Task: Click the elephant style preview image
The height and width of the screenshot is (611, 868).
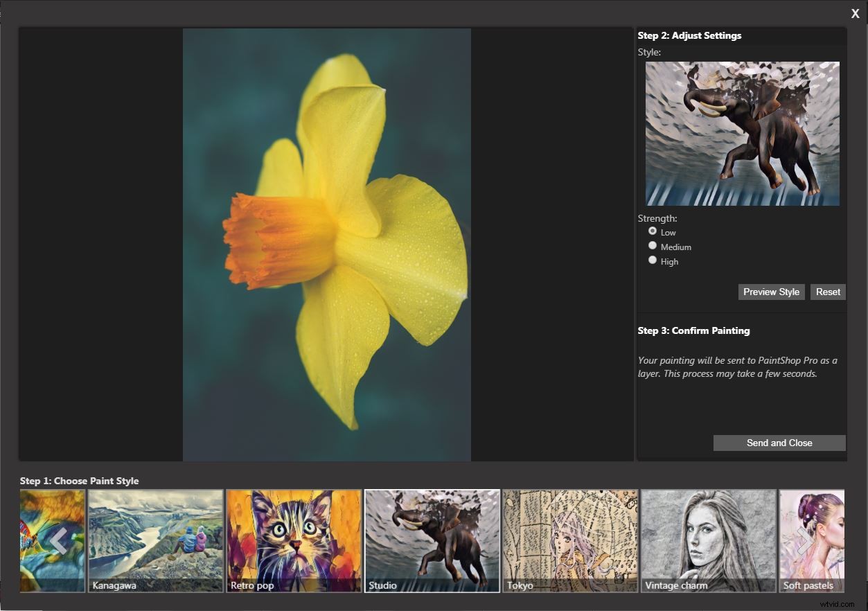Action: [742, 133]
